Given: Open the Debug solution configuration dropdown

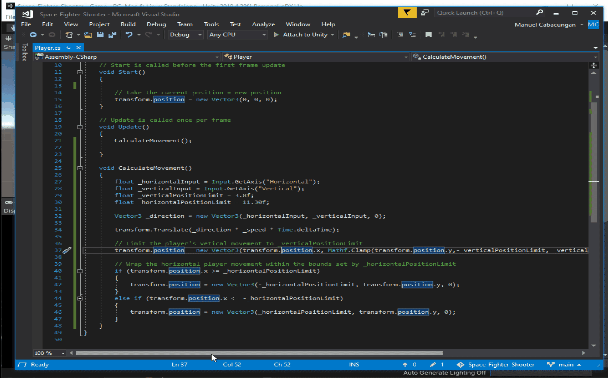Looking at the screenshot, I should [x=185, y=35].
